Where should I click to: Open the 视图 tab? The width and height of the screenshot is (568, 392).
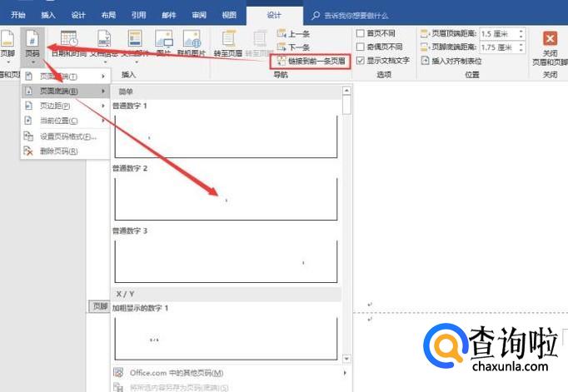click(229, 15)
